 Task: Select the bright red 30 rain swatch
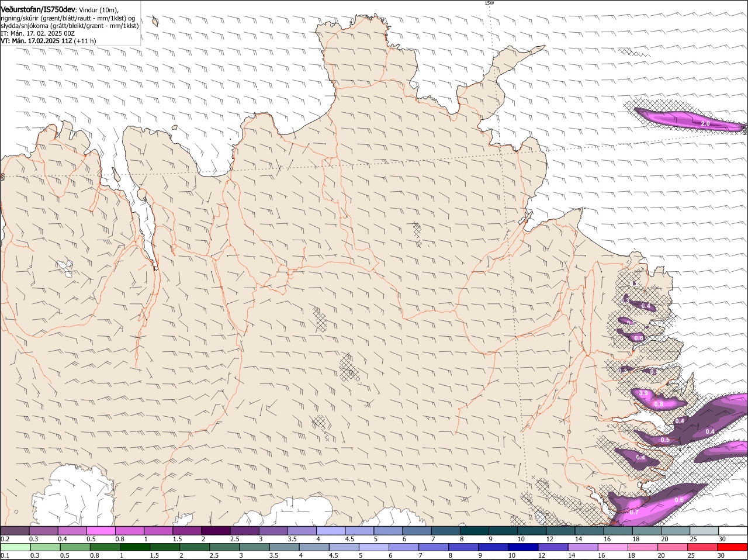[x=733, y=547]
